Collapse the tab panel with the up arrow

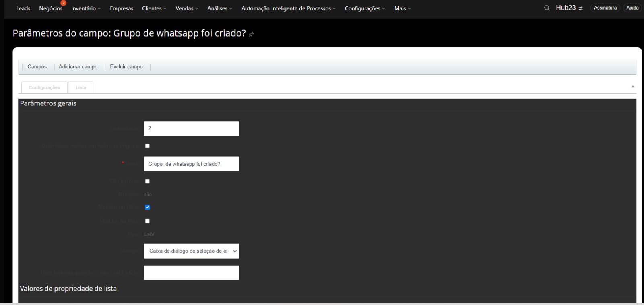(x=633, y=87)
